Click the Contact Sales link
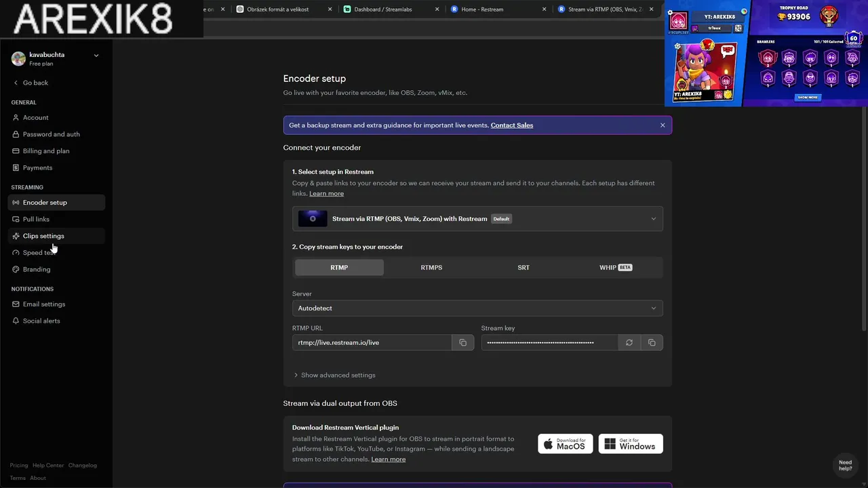This screenshot has width=868, height=488. [512, 125]
